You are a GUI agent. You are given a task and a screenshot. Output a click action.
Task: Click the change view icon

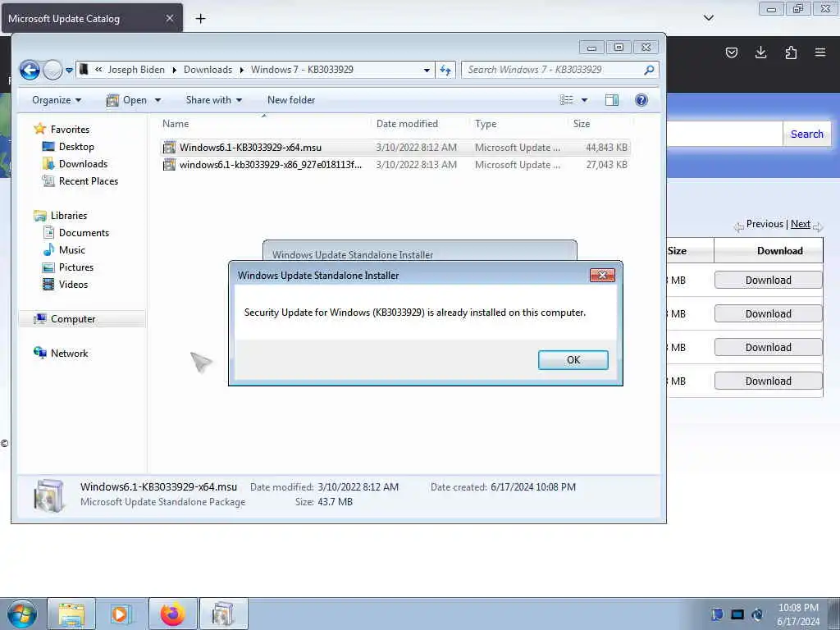pyautogui.click(x=566, y=100)
